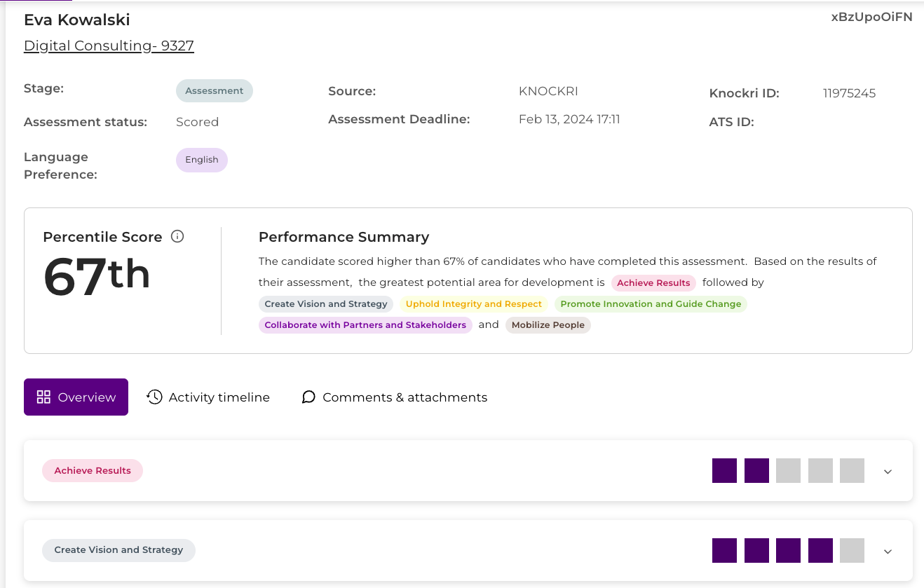This screenshot has height=588, width=924.
Task: Click first purple score square for Achieve Results
Action: (x=724, y=470)
